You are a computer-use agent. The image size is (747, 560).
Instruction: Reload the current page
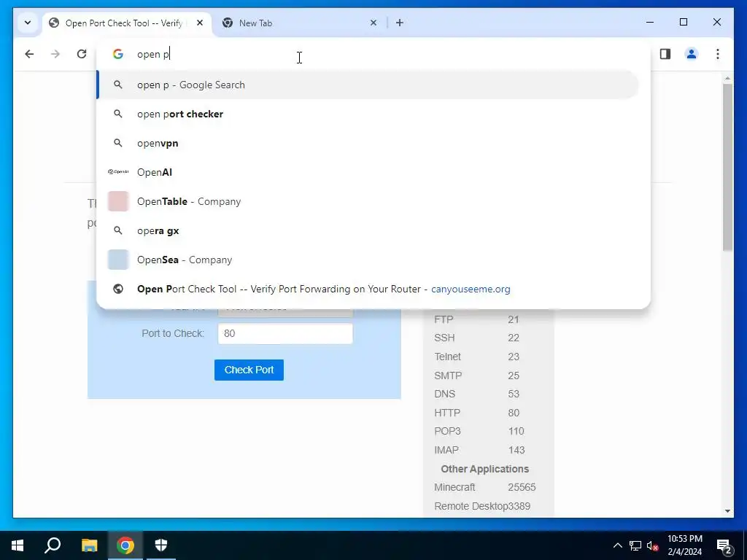pos(82,54)
